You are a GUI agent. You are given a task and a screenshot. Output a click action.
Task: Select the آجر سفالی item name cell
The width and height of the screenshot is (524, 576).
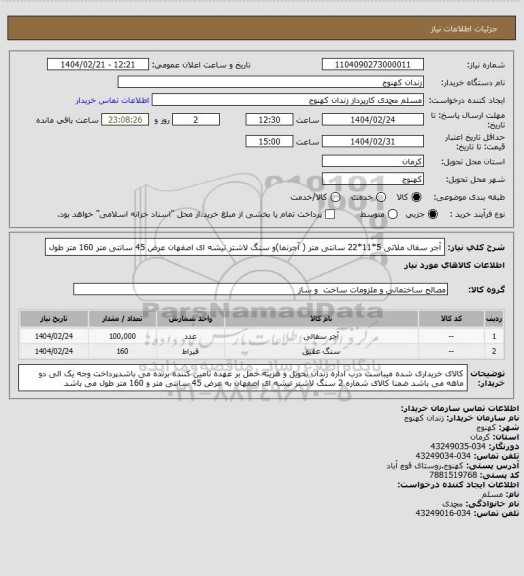pos(322,336)
